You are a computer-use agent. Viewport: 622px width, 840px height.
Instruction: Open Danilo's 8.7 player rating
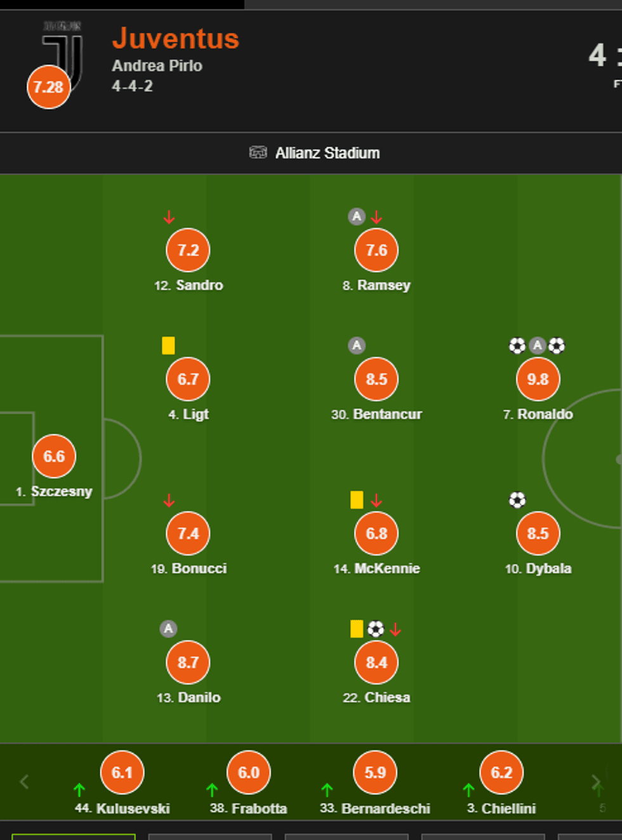coord(188,662)
